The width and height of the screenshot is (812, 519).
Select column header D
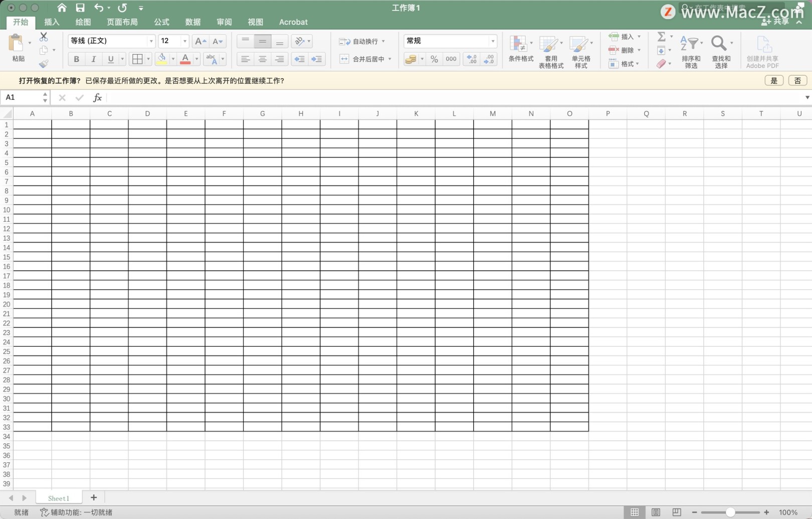point(147,114)
